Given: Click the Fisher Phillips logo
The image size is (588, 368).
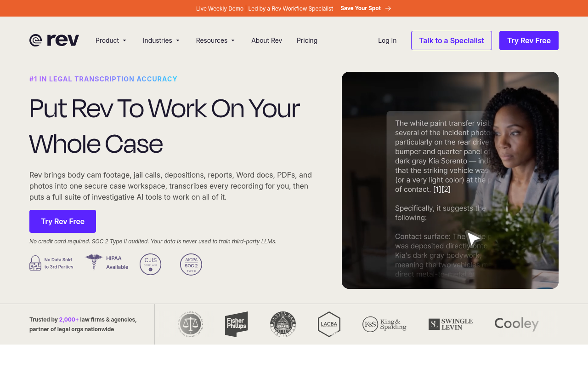Looking at the screenshot, I should point(237,324).
